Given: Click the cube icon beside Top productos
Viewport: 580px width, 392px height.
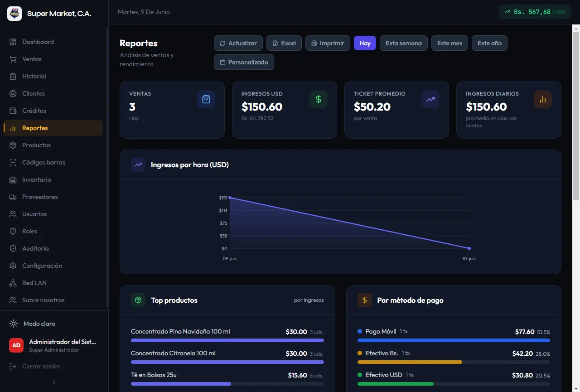Looking at the screenshot, I should click(138, 300).
